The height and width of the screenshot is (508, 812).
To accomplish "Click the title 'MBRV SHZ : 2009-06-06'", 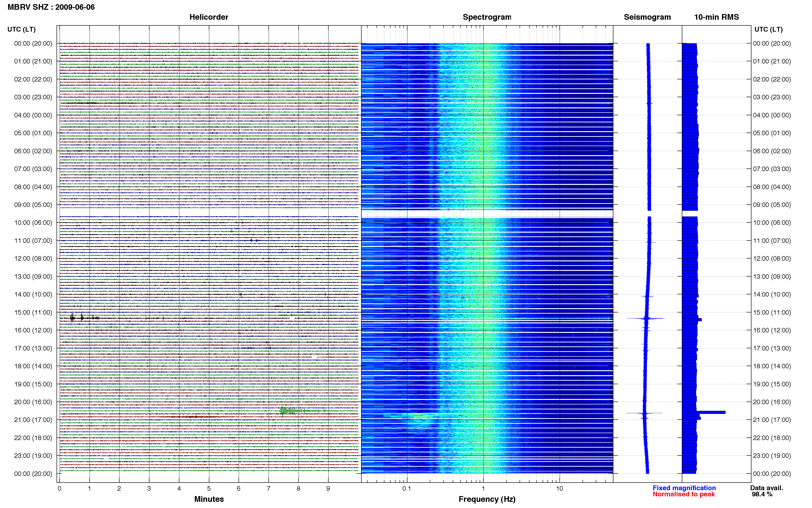I will point(51,7).
